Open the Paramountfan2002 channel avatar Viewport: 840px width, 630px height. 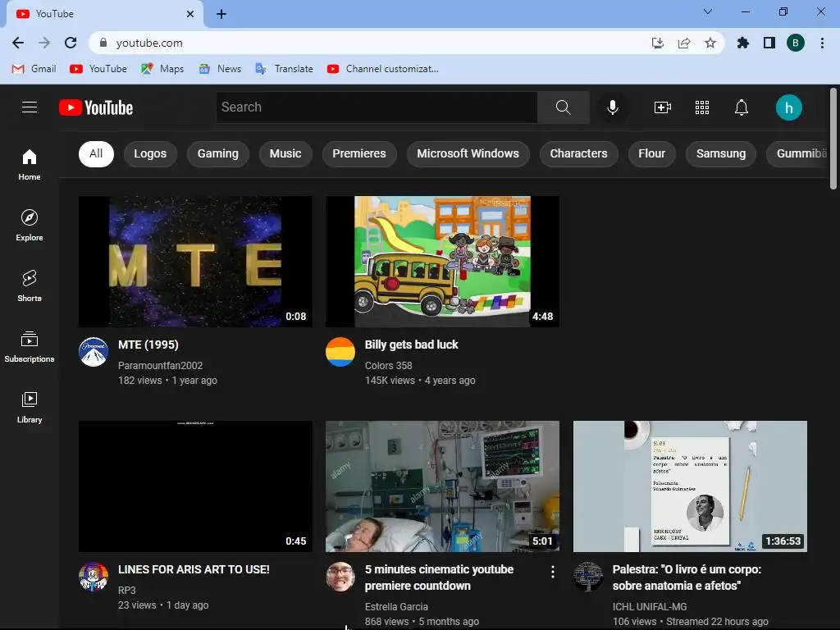pyautogui.click(x=94, y=352)
